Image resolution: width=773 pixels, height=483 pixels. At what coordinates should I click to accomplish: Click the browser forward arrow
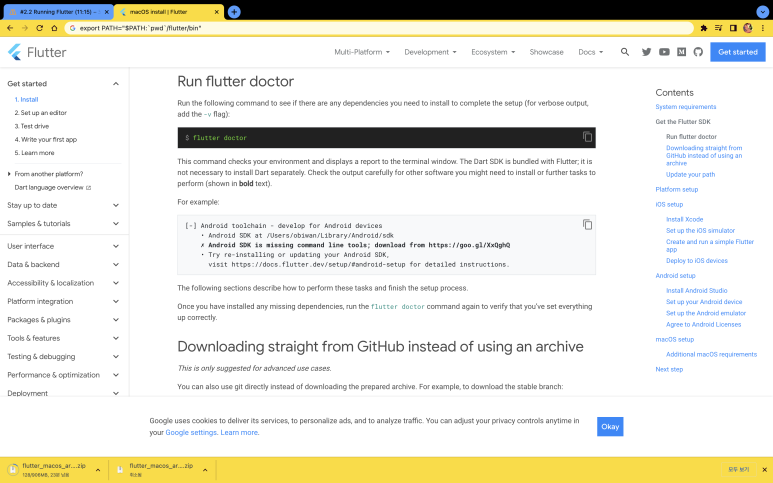pyautogui.click(x=25, y=28)
